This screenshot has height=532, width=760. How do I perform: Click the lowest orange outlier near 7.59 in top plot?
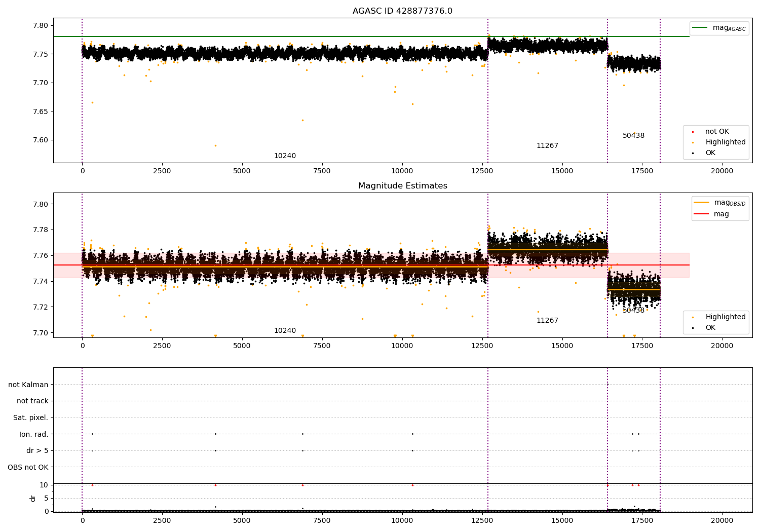click(x=215, y=145)
